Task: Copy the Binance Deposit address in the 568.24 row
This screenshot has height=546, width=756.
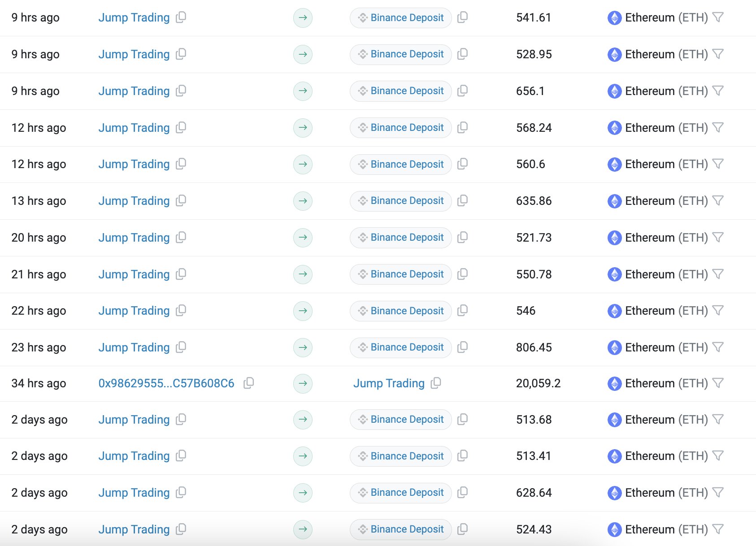Action: [x=462, y=128]
